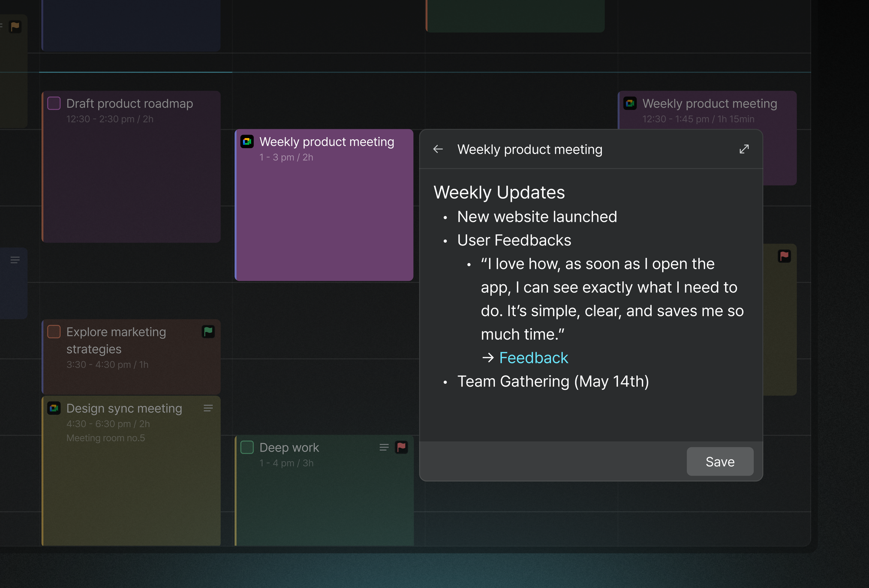Viewport: 869px width, 588px height.
Task: Click the 4:30 - 6:30 pm / 2h label
Action: pos(108,424)
